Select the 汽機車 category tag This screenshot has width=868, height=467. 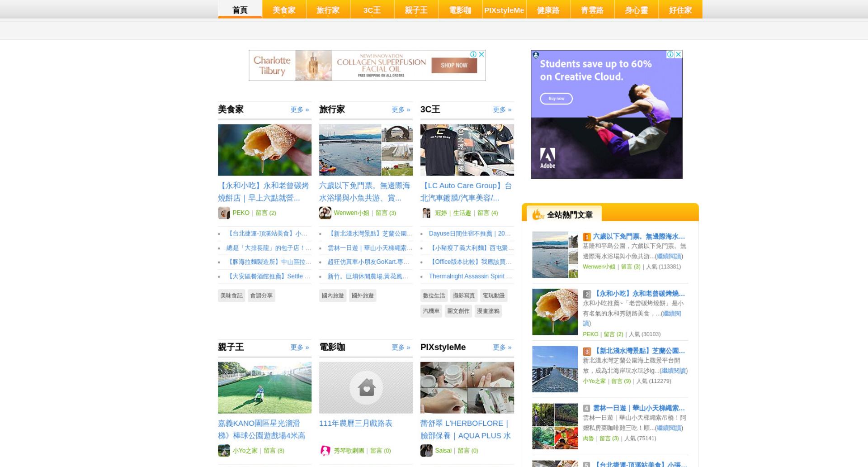click(431, 311)
